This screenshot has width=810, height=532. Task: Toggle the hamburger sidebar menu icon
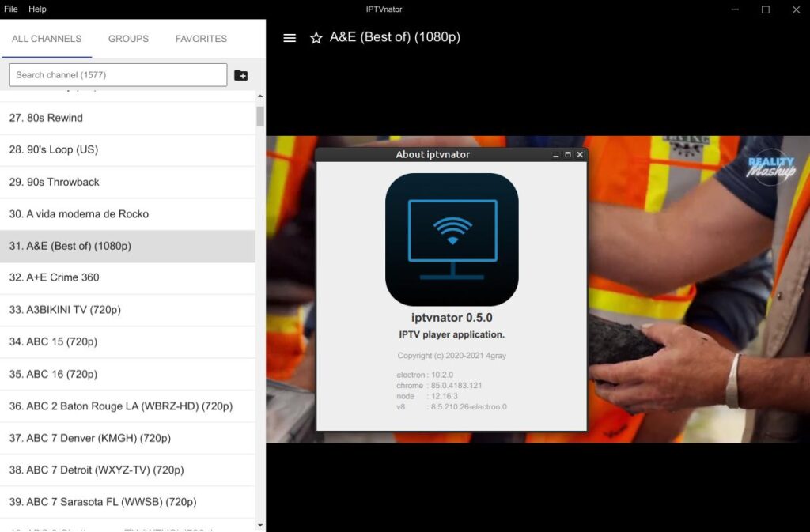coord(290,38)
